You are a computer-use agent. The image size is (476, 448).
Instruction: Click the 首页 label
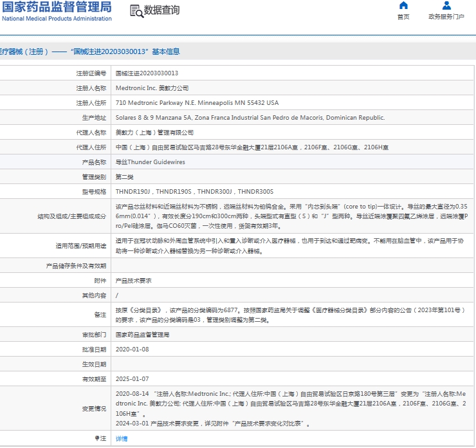(403, 17)
